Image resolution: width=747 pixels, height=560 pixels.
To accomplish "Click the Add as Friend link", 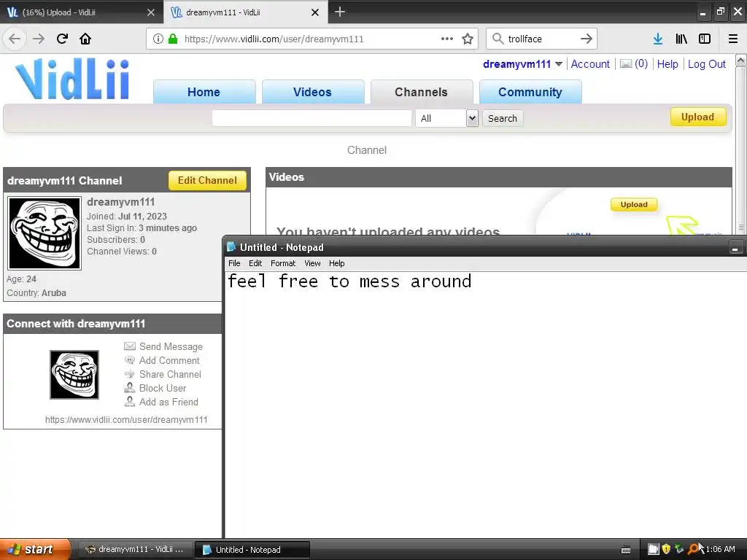I will (x=169, y=402).
